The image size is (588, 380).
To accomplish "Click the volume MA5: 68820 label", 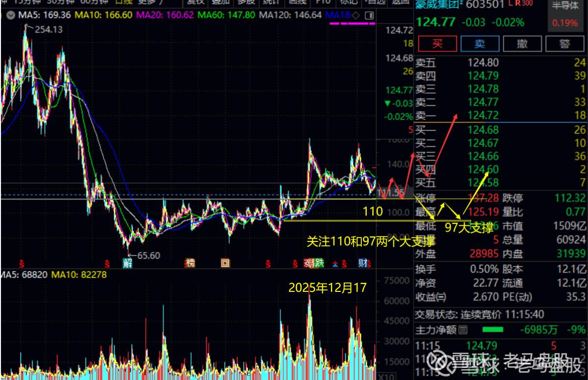I will 24,275.
